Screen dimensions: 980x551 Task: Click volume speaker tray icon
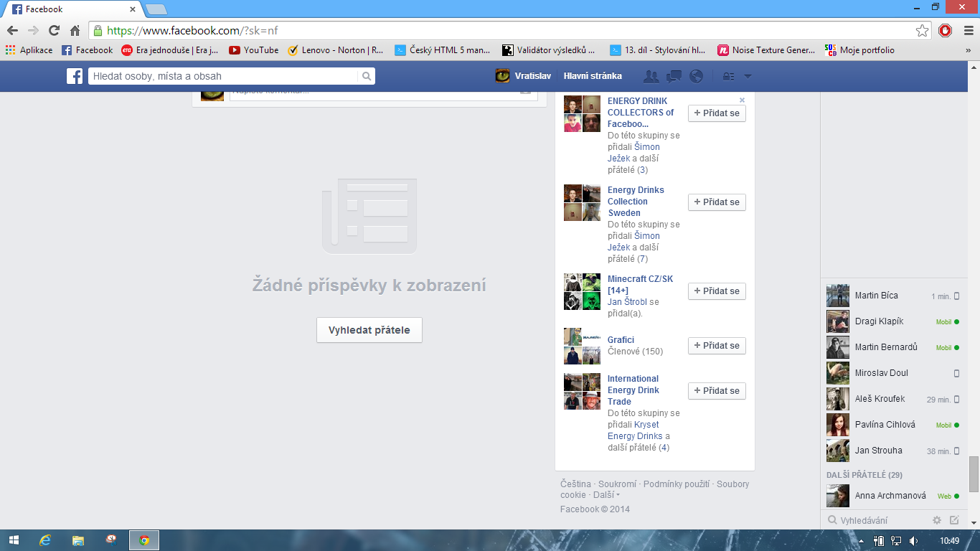pyautogui.click(x=914, y=540)
